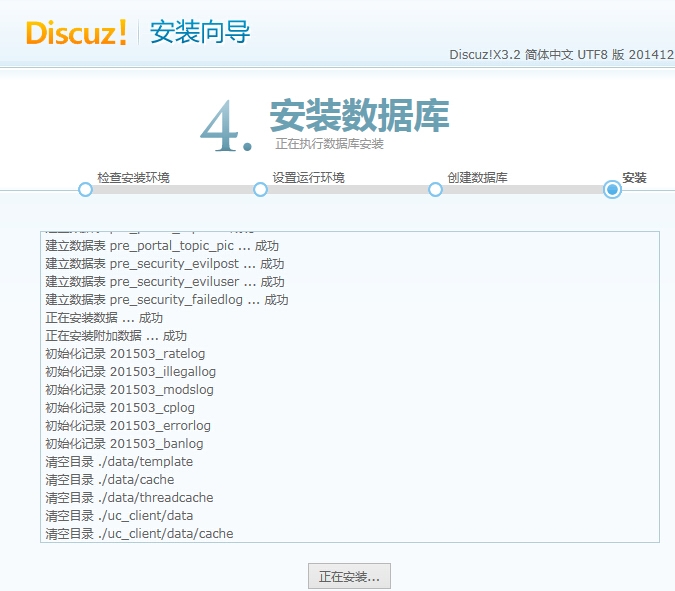Click log line pre_security_eviluser

tap(165, 282)
